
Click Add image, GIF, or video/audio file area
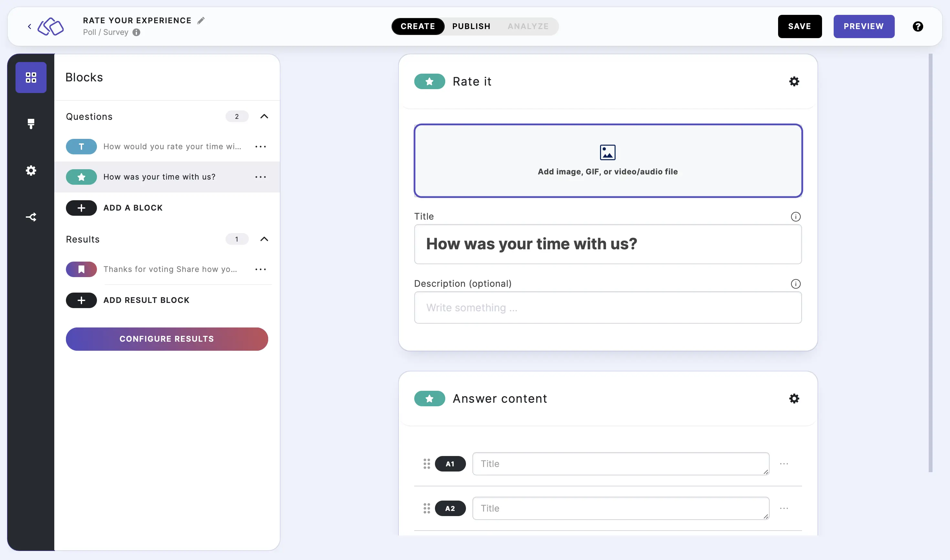(608, 161)
